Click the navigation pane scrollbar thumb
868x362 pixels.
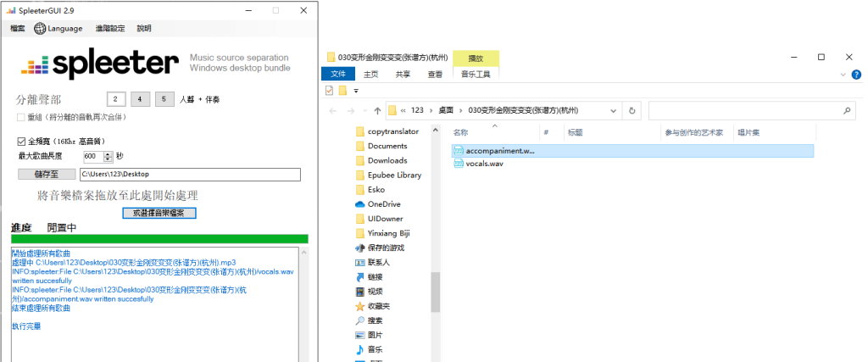pyautogui.click(x=435, y=292)
